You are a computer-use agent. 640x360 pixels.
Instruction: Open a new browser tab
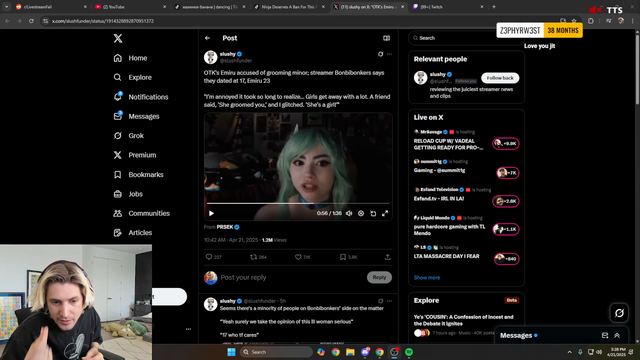(494, 7)
